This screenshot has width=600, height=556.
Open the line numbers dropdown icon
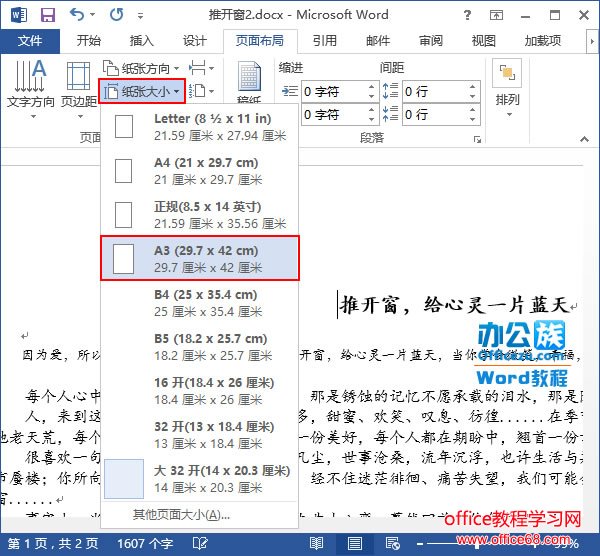point(201,91)
